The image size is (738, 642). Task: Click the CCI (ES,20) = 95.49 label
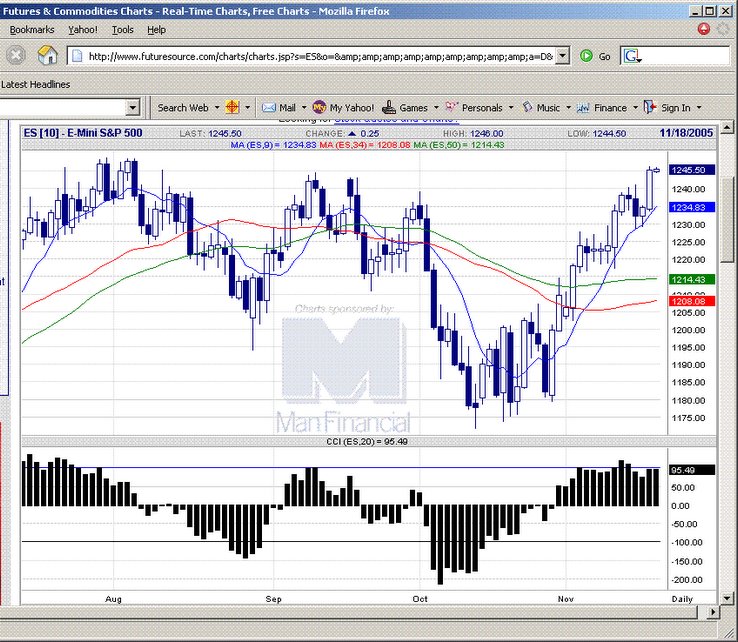(367, 441)
